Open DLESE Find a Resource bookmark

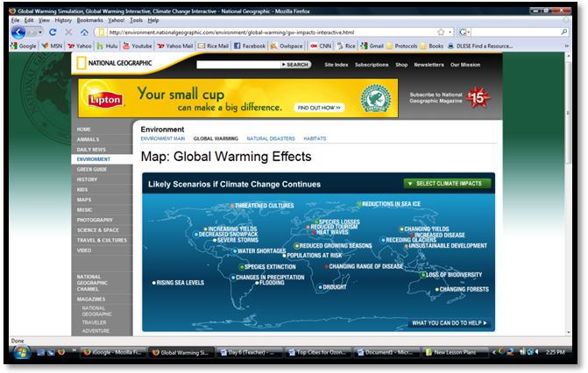480,46
